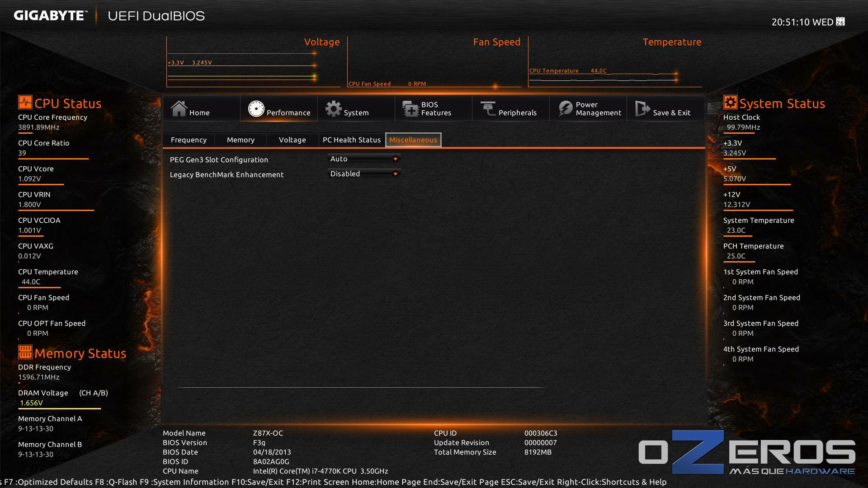Viewport: 868px width, 488px height.
Task: Click the System Status chip icon
Action: point(730,102)
